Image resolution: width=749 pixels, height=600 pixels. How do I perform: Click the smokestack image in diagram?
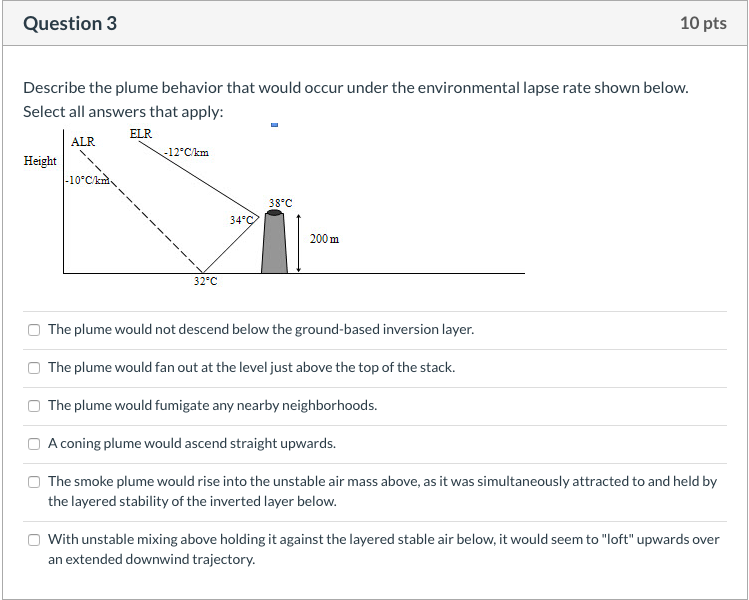coord(275,242)
